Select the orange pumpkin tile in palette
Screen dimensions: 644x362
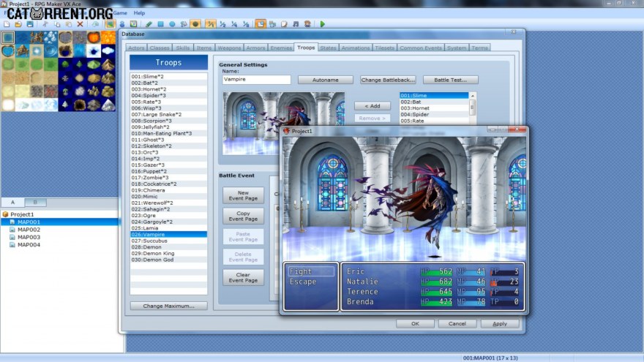point(94,37)
